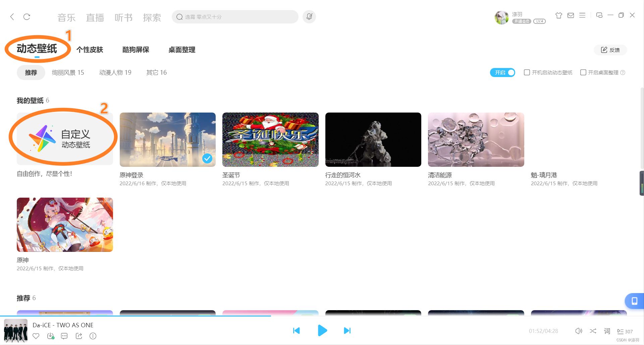
Task: Click the album cover in player bar
Action: pos(16,331)
